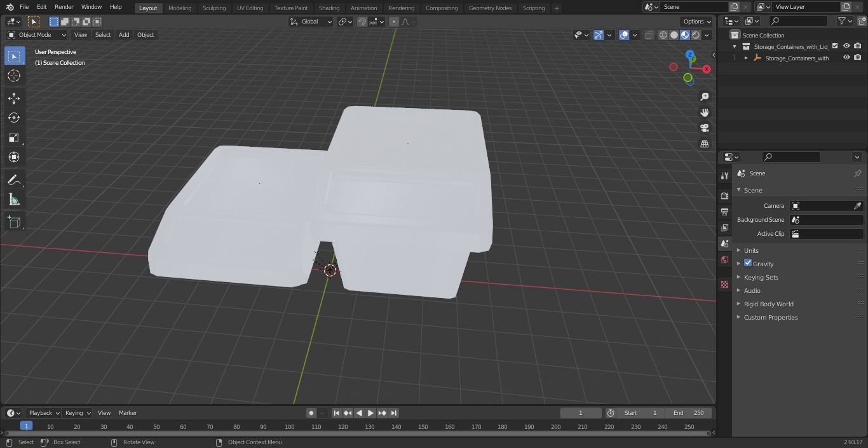This screenshot has width=868, height=448.
Task: Toggle camera view icon
Action: [x=705, y=128]
